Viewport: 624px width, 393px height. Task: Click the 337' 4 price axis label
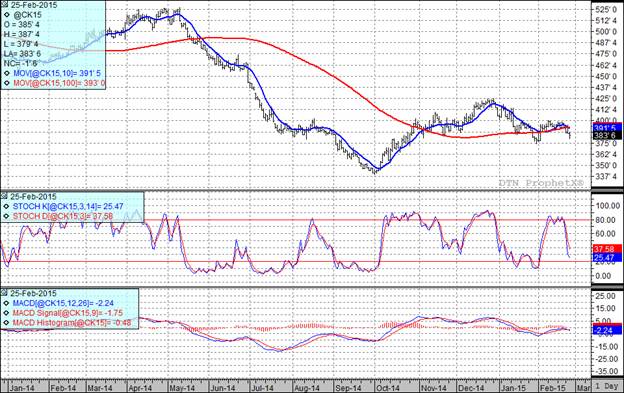click(x=607, y=176)
